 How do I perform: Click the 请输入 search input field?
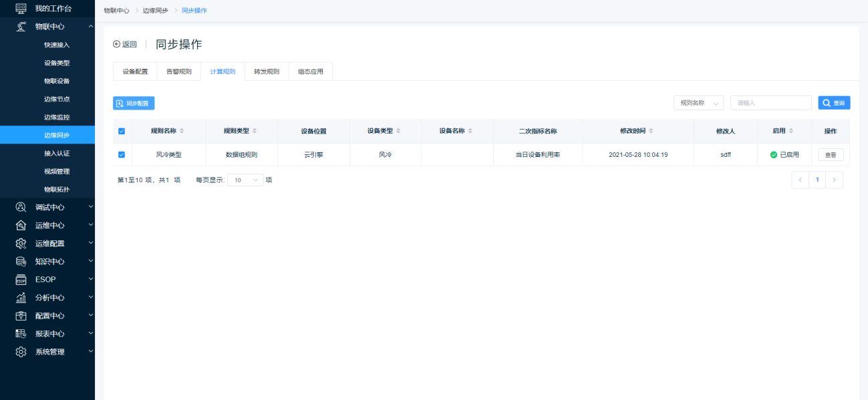tap(770, 103)
